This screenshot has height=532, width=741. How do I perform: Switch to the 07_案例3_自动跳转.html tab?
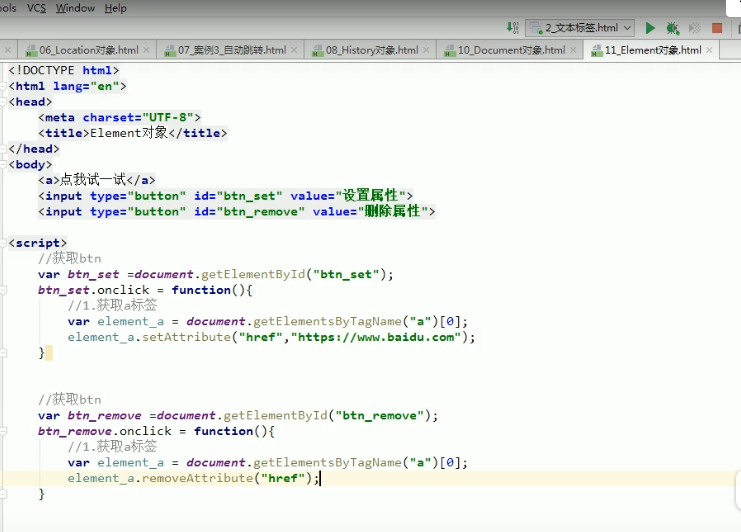click(x=232, y=50)
